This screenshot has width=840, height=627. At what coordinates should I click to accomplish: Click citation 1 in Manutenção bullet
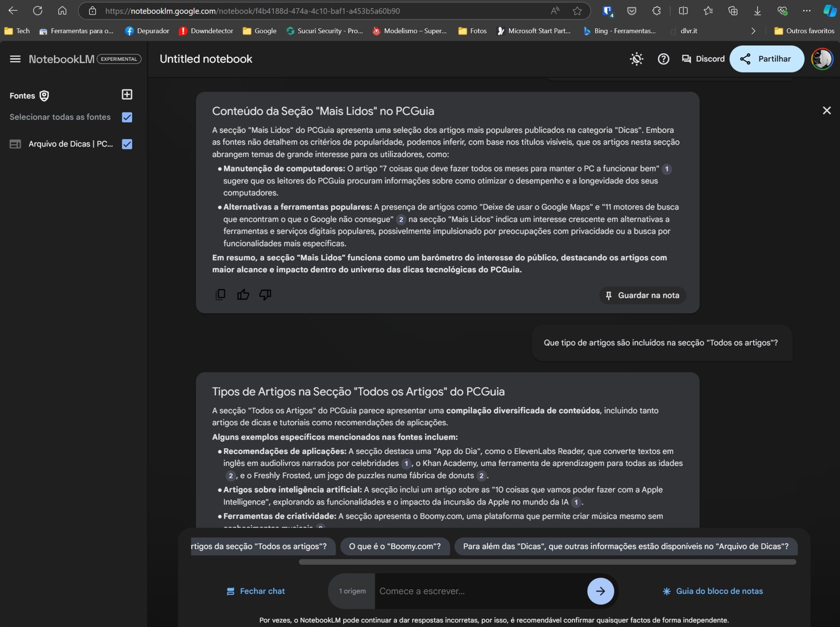pyautogui.click(x=667, y=169)
